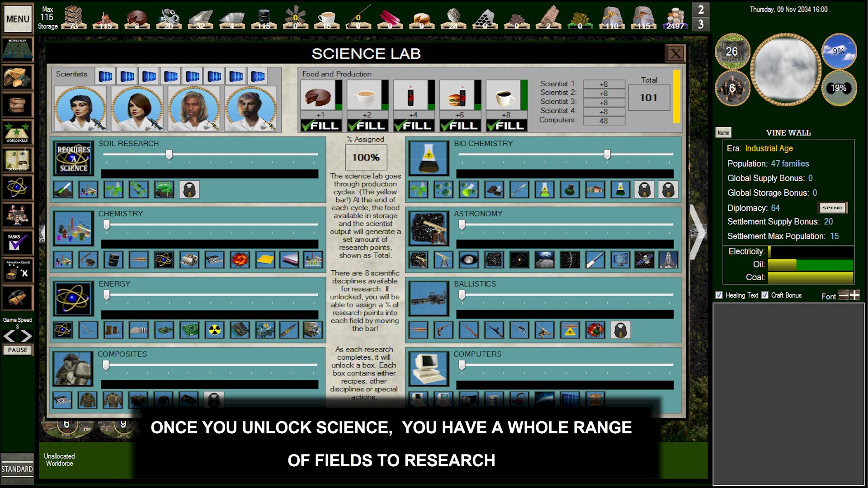This screenshot has width=868, height=488.
Task: Select the Computers discipline icon
Action: pos(428,369)
